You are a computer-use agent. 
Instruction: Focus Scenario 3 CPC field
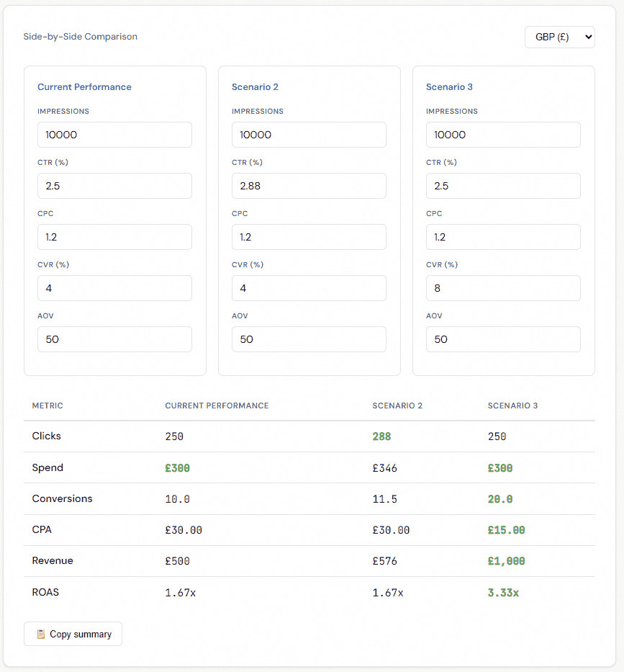(503, 237)
